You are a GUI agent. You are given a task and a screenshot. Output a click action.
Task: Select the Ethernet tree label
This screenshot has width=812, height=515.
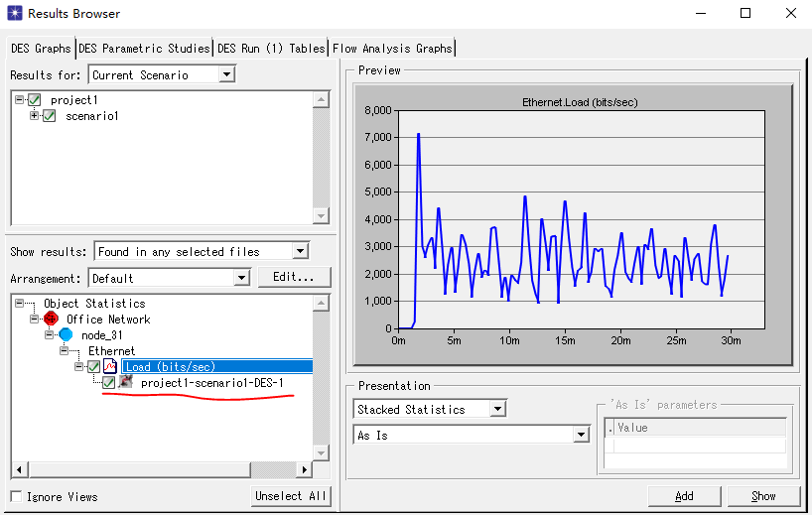pos(111,351)
